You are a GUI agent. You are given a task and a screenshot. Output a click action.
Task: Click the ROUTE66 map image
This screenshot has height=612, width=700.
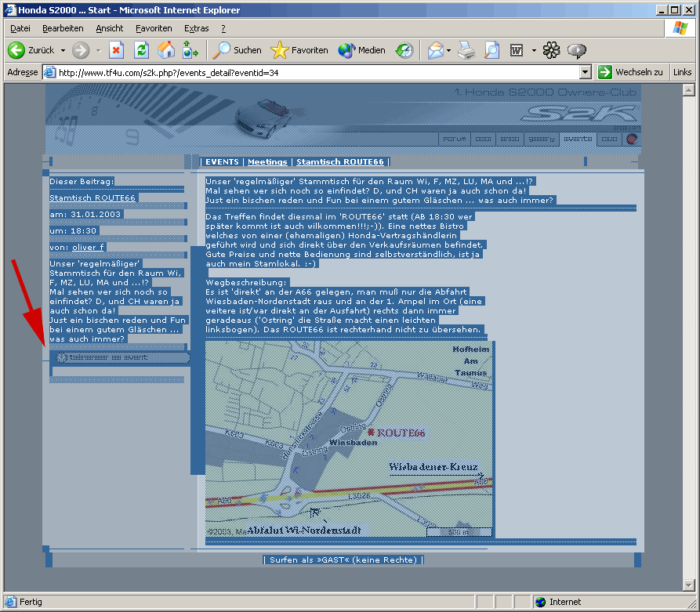click(x=349, y=440)
